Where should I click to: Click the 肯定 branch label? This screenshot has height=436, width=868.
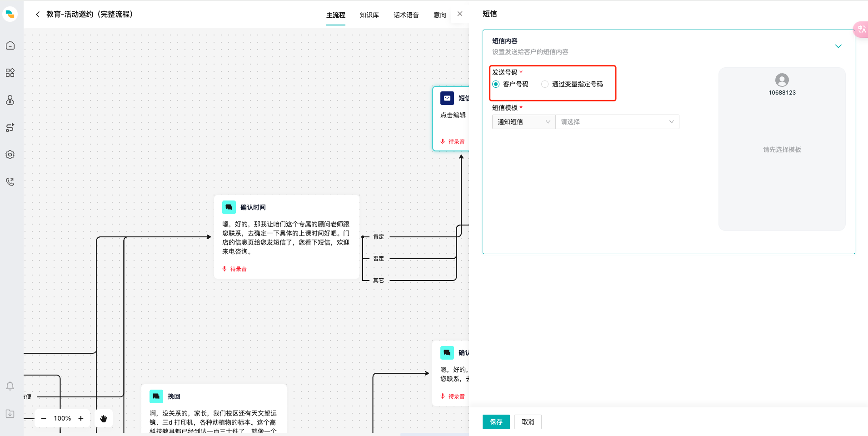(x=379, y=237)
